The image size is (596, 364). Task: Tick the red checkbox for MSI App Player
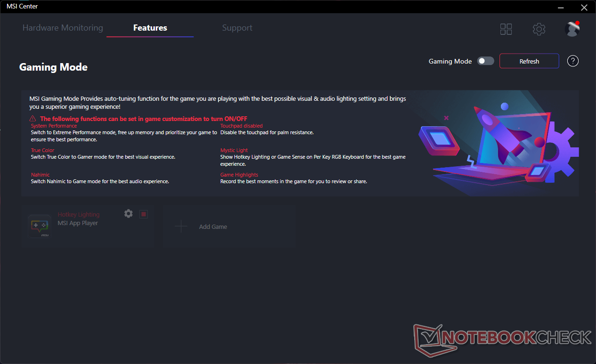point(144,214)
